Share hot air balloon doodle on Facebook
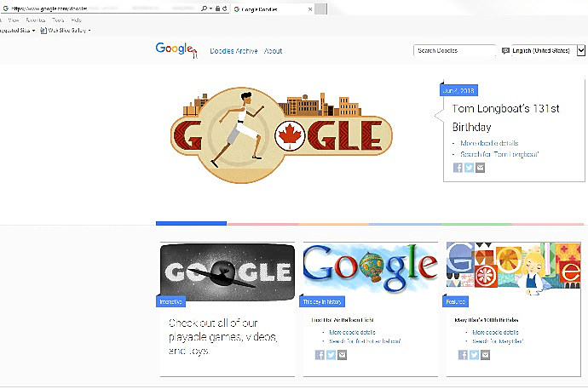588x389 pixels. pos(320,355)
